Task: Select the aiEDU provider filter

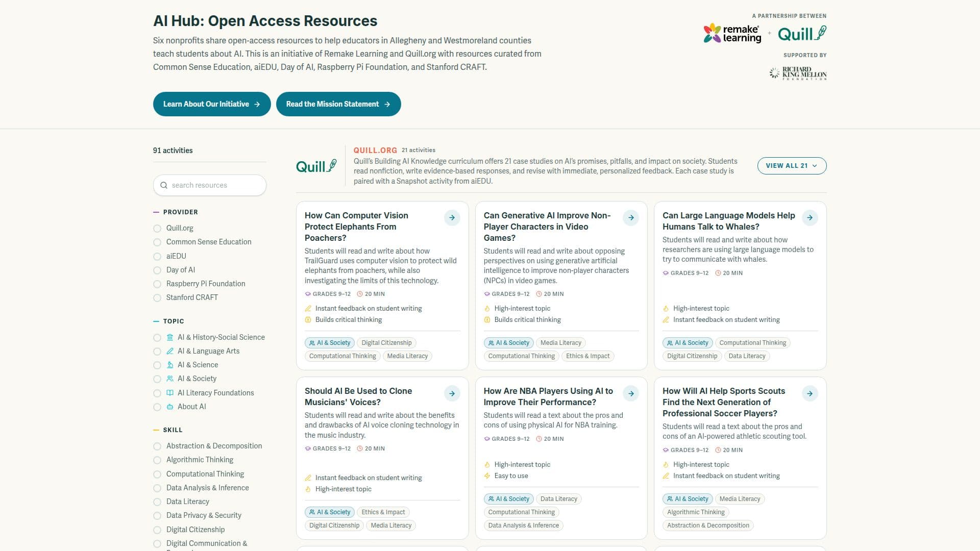Action: tap(157, 256)
